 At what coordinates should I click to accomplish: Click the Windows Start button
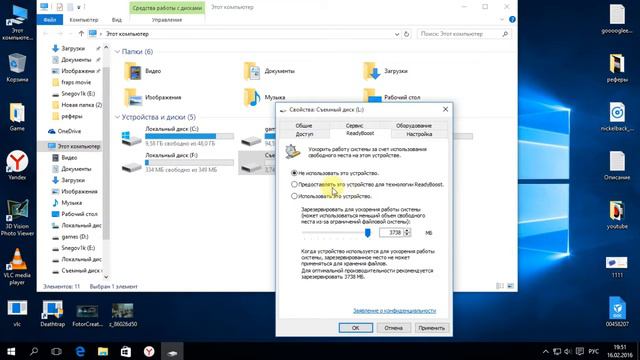coord(11,351)
